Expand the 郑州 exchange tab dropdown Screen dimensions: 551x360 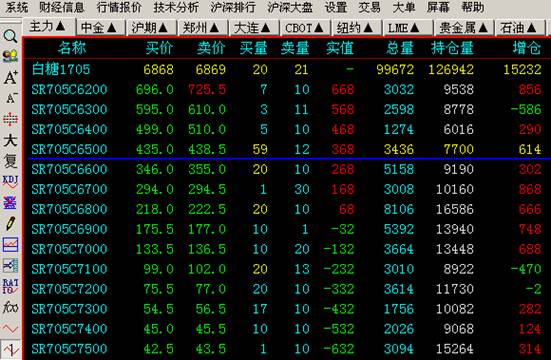pos(214,27)
